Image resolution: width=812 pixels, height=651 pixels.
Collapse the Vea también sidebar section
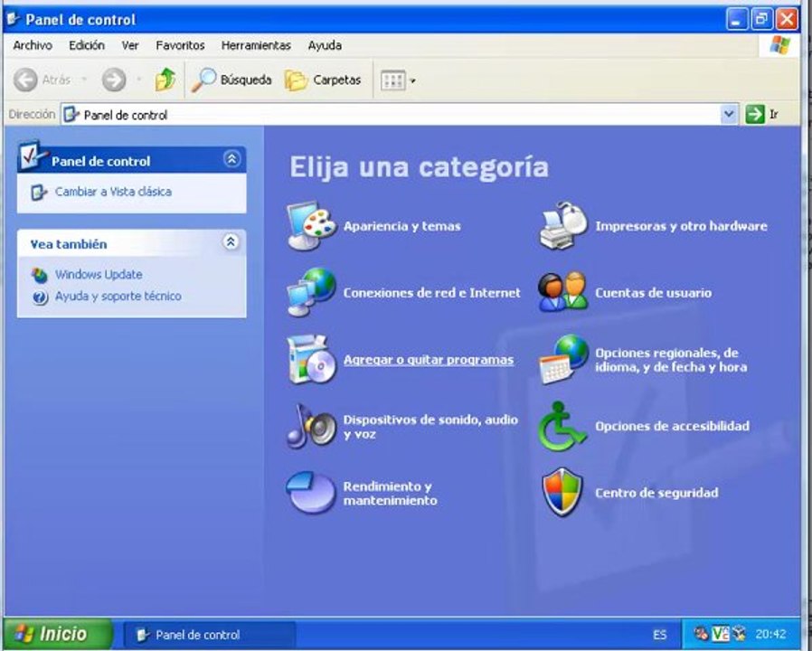coord(231,241)
